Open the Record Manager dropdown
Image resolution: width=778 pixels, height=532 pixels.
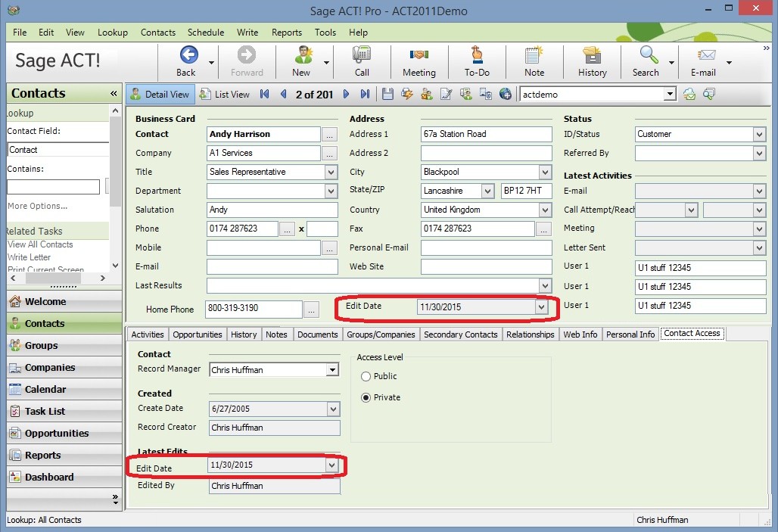[x=332, y=370]
